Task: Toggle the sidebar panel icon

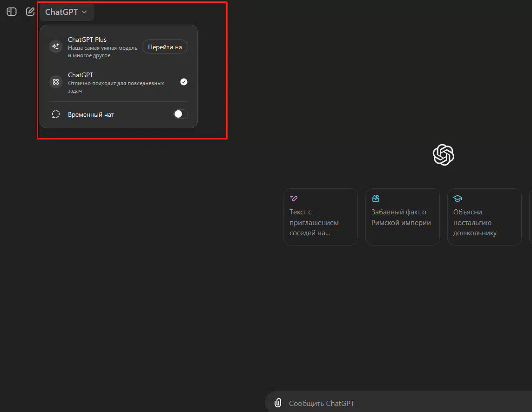Action: (12, 12)
